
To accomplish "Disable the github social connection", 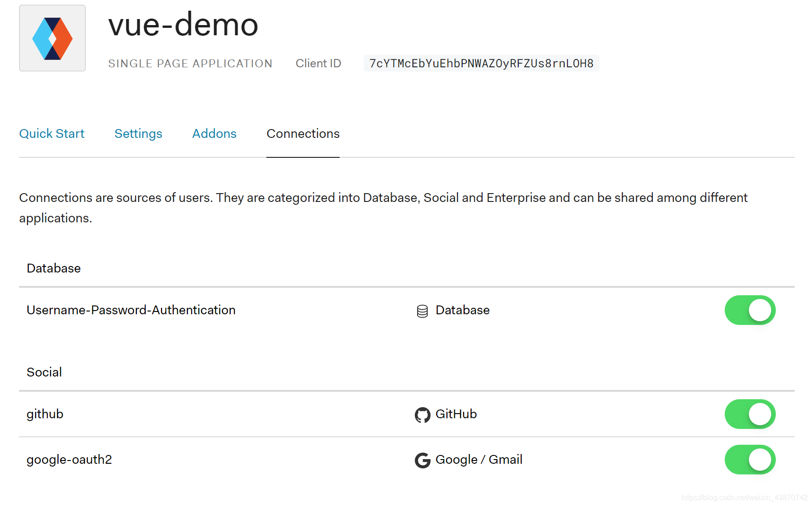I will pyautogui.click(x=750, y=414).
